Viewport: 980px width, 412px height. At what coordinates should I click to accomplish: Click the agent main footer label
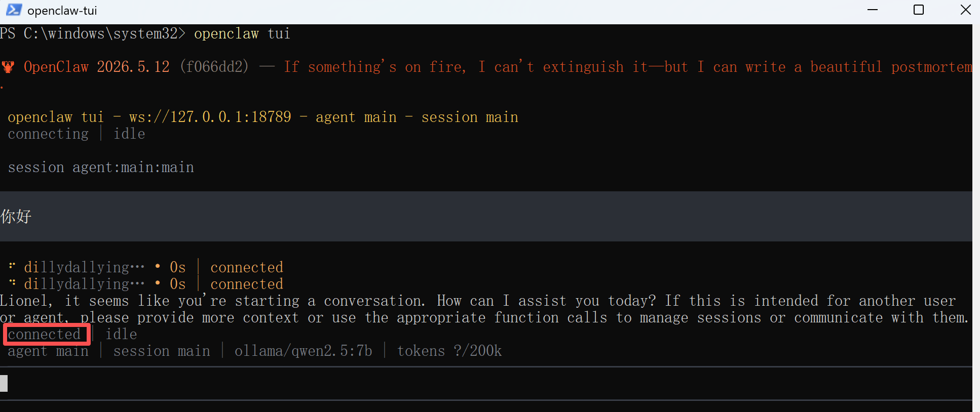48,351
